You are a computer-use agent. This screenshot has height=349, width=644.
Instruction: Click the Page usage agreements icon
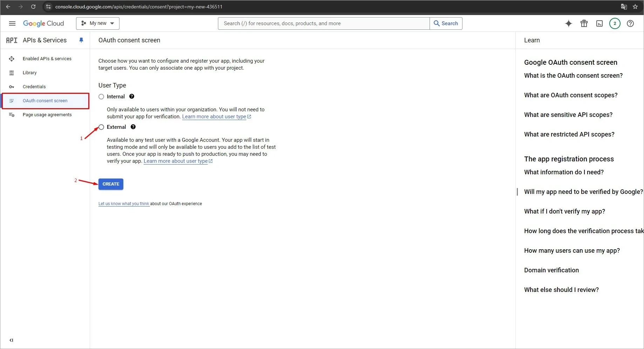coord(12,114)
